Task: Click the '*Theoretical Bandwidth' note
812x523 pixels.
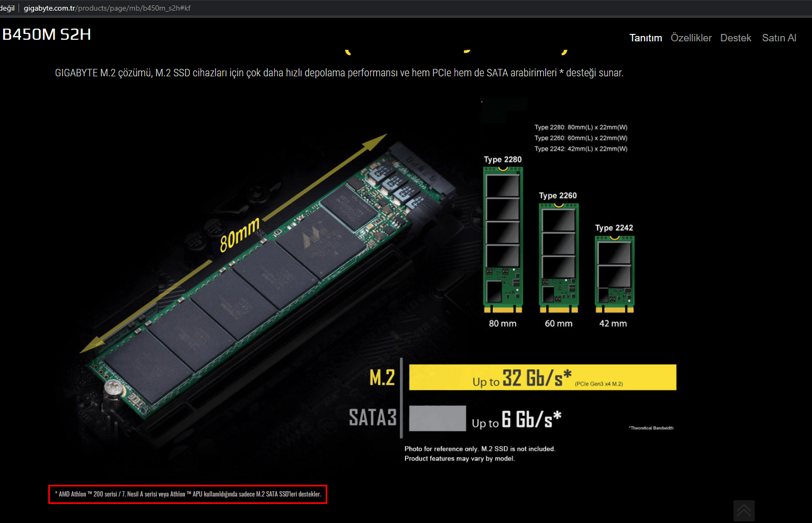Action: [651, 428]
